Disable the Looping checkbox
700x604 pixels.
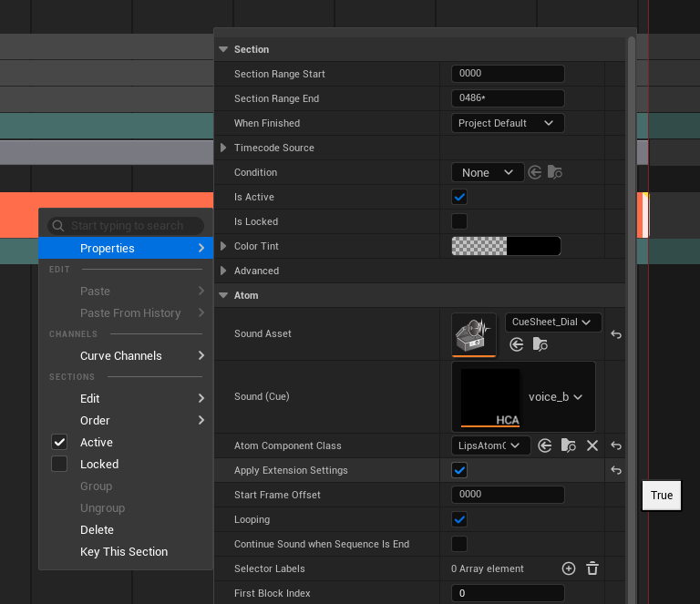coord(459,519)
